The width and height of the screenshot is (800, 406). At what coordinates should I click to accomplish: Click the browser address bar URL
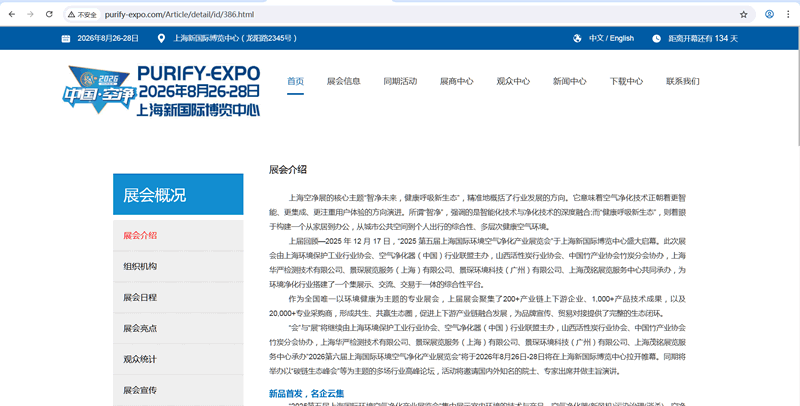[x=180, y=15]
